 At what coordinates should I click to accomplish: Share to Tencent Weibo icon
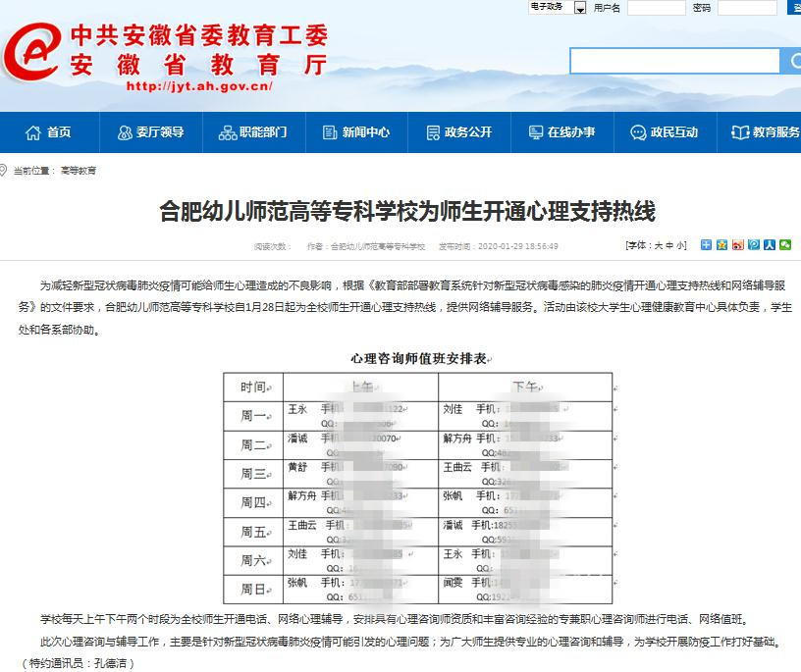(754, 244)
